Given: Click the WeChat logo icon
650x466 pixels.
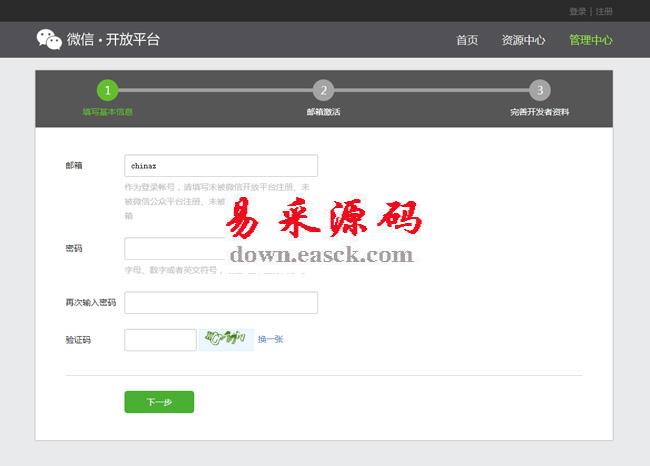Looking at the screenshot, I should [x=49, y=39].
